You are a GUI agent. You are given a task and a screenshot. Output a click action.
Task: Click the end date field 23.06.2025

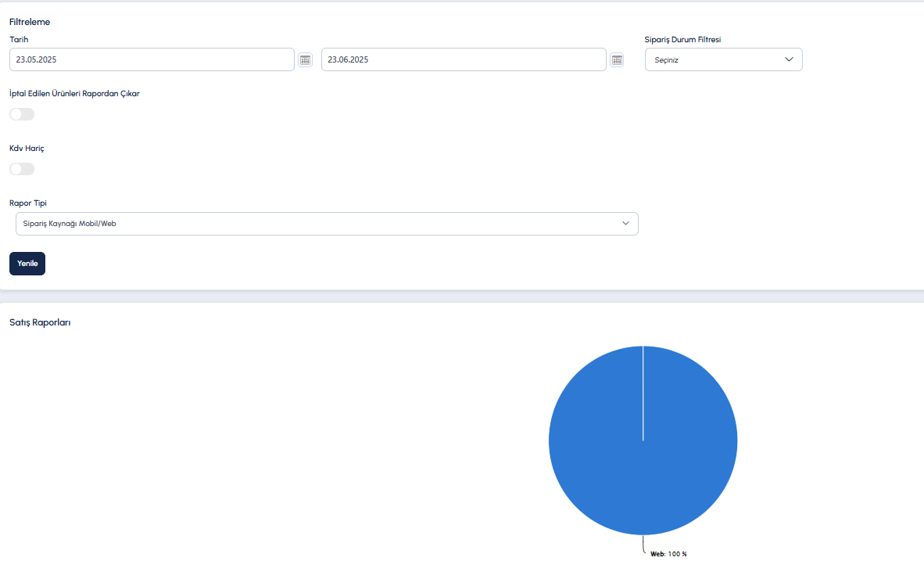464,59
